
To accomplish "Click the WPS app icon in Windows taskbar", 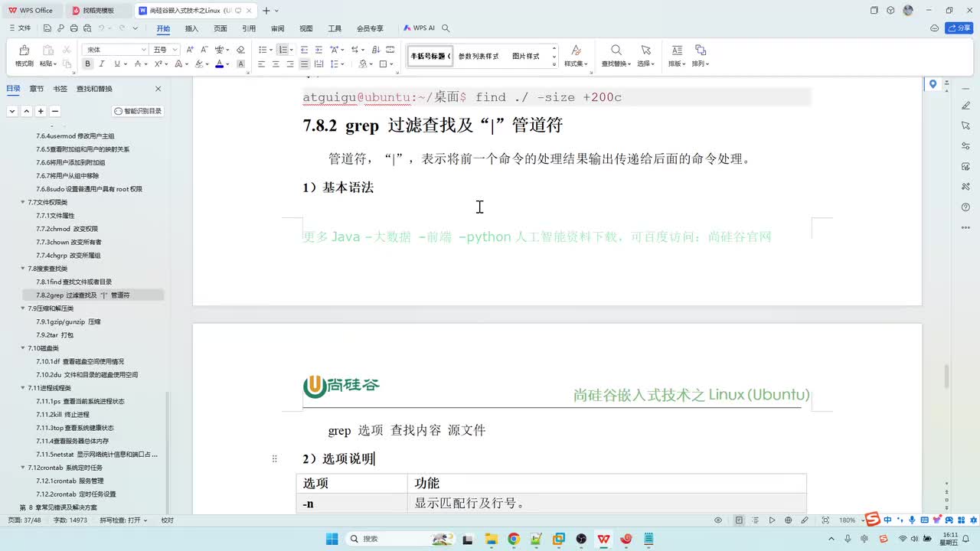I will 604,539.
